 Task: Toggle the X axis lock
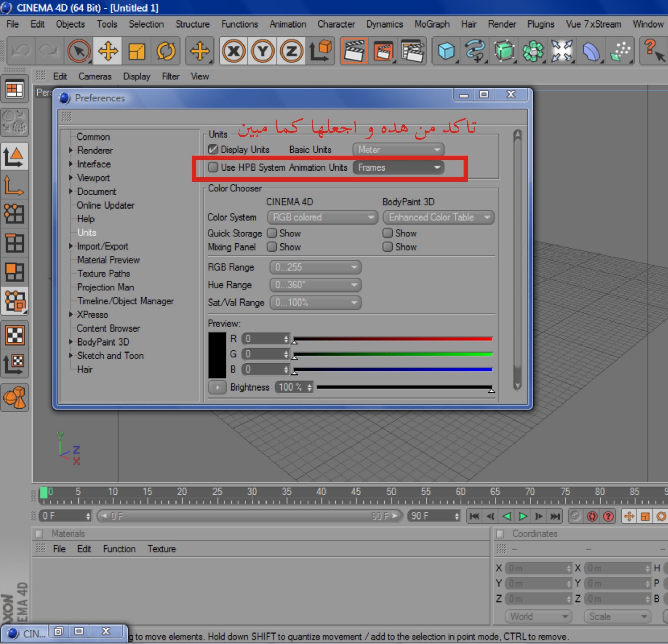pyautogui.click(x=234, y=51)
